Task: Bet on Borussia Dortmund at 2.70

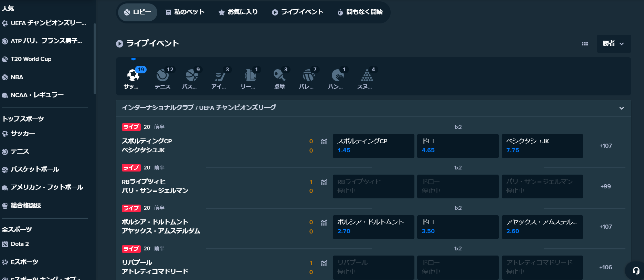Action: click(x=373, y=227)
